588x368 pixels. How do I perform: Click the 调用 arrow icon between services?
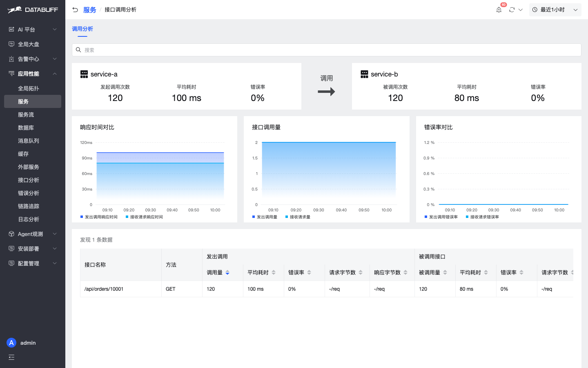326,92
